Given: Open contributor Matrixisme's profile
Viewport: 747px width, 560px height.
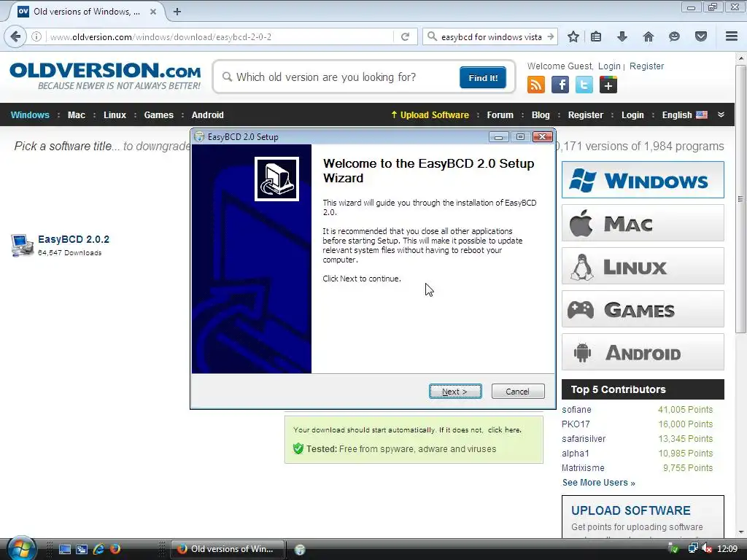Looking at the screenshot, I should 583,468.
